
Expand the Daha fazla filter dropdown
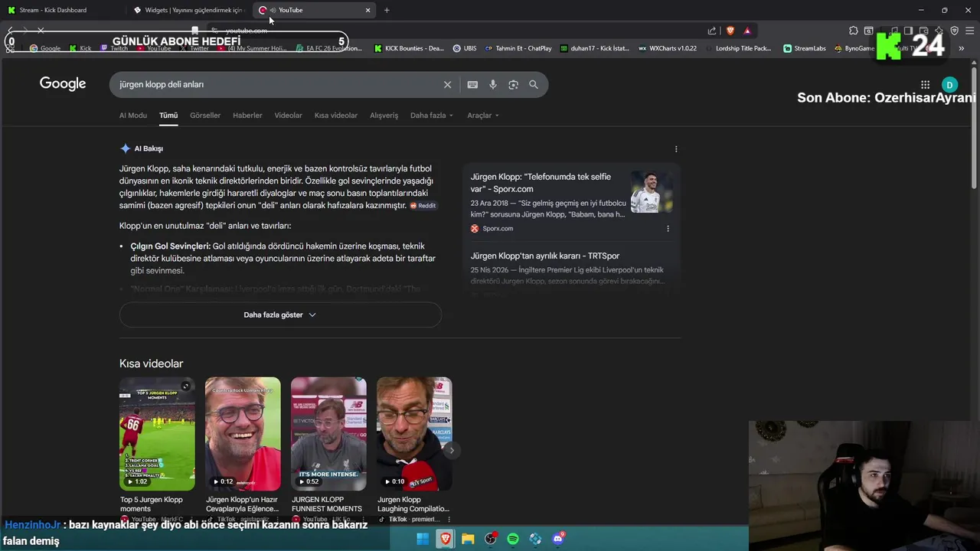pyautogui.click(x=432, y=116)
